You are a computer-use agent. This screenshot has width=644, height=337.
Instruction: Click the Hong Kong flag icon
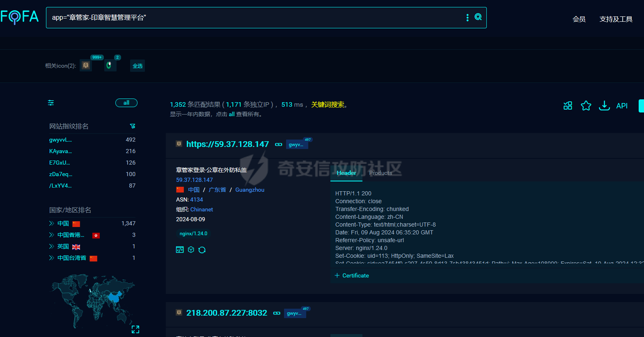(x=96, y=235)
